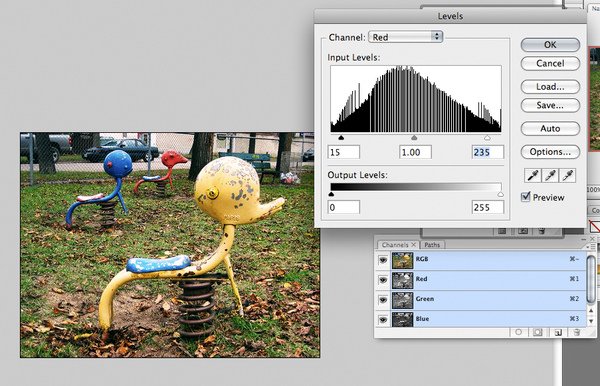Hide the Red channel visibility eye
Image resolution: width=600 pixels, height=386 pixels.
coord(383,280)
